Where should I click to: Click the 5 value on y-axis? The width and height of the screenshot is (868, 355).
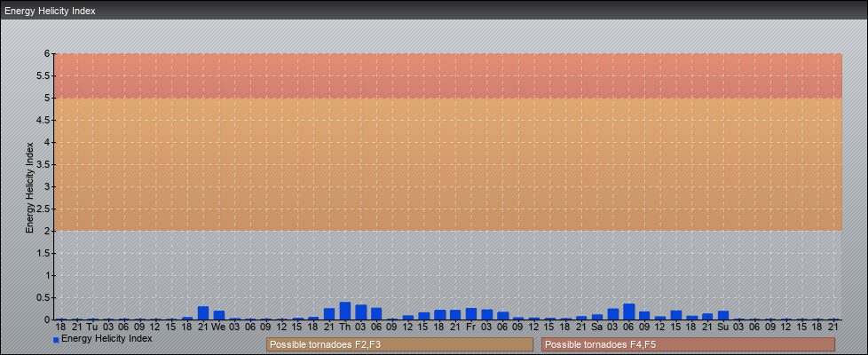(48, 98)
